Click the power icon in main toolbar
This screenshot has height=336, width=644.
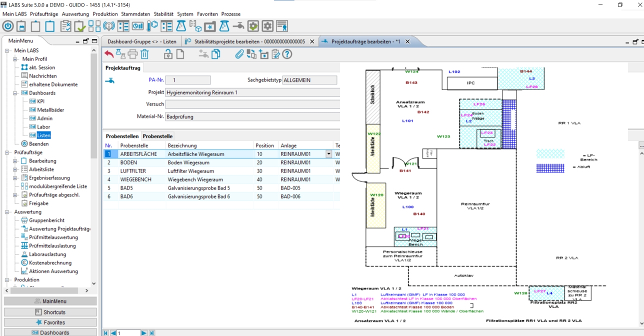click(8, 26)
